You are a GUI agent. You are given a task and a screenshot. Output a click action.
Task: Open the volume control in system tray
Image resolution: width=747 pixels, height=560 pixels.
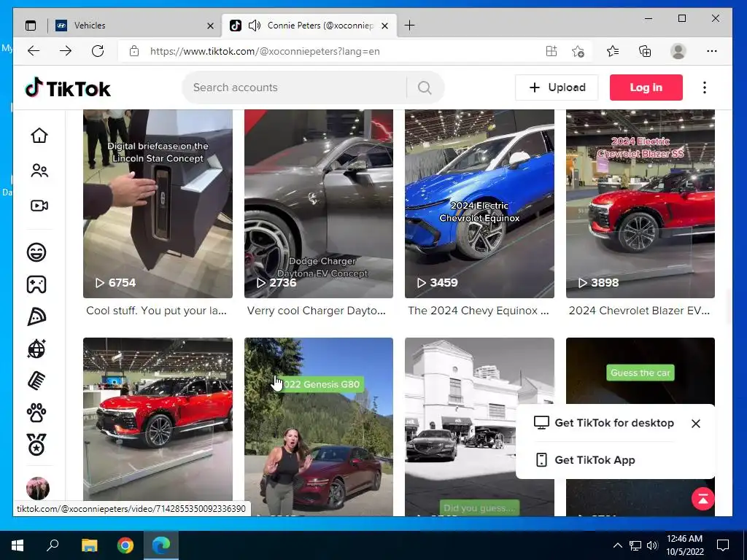point(652,545)
